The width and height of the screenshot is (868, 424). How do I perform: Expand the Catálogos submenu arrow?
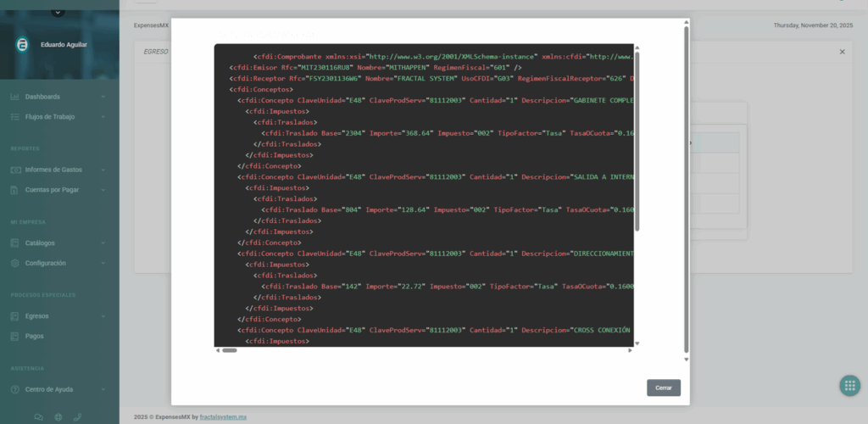pyautogui.click(x=103, y=243)
